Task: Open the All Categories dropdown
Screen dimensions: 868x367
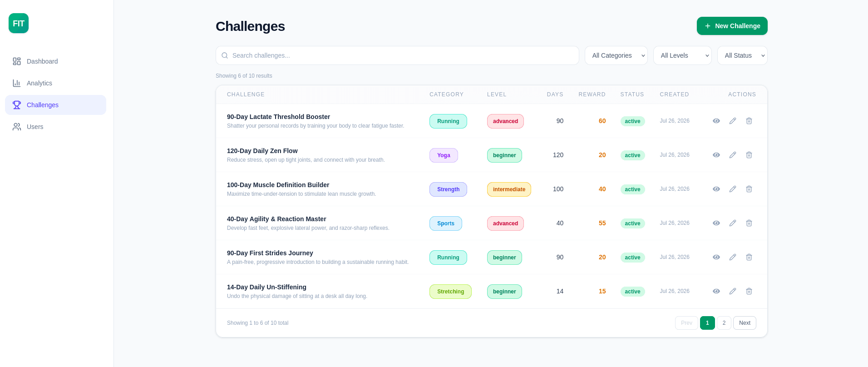Action: (616, 55)
